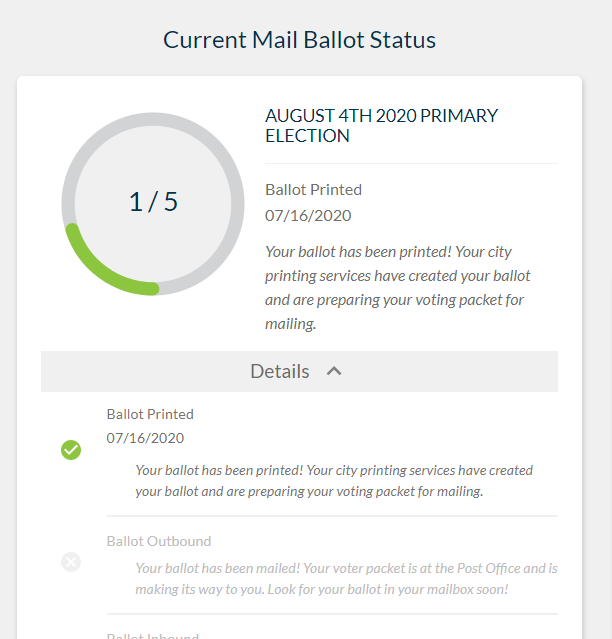
Task: Click the 1 / 5 progress number
Action: click(153, 202)
